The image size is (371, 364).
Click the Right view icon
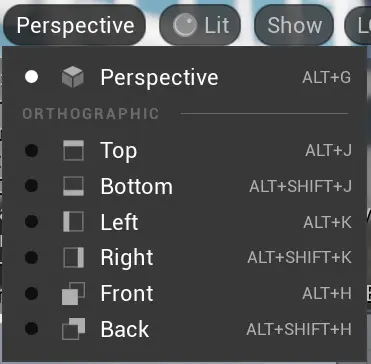click(x=73, y=257)
